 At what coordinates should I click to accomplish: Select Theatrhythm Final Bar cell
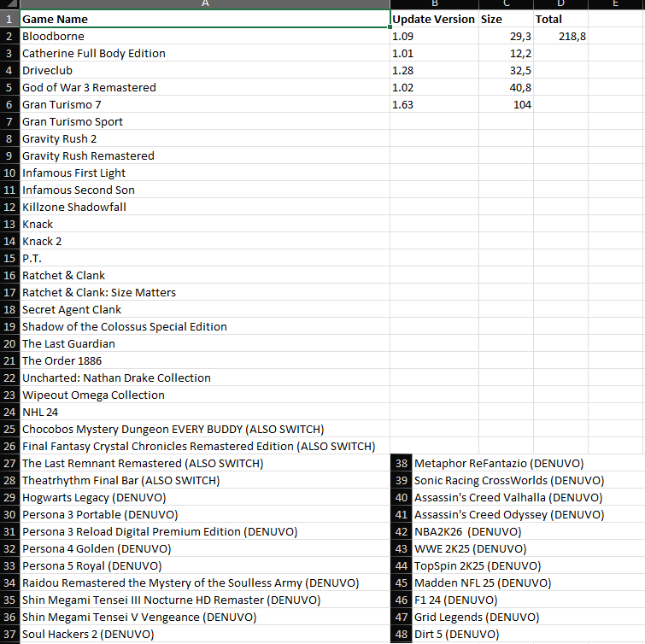click(205, 480)
